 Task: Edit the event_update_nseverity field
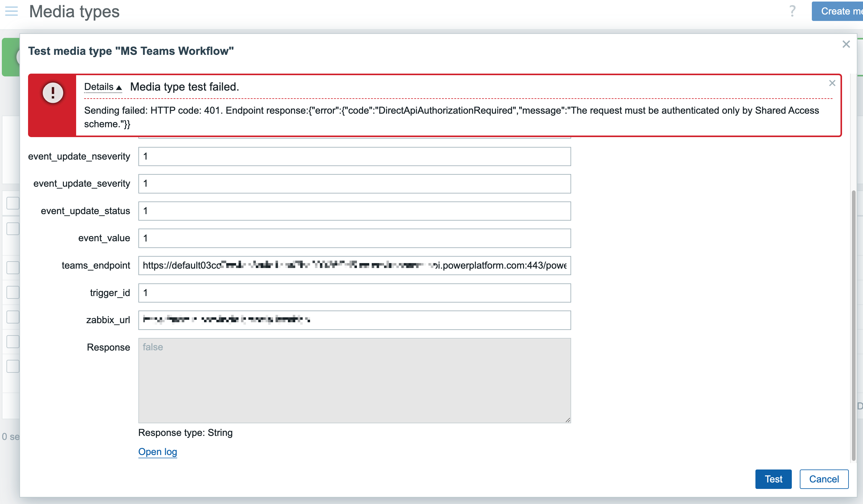354,156
